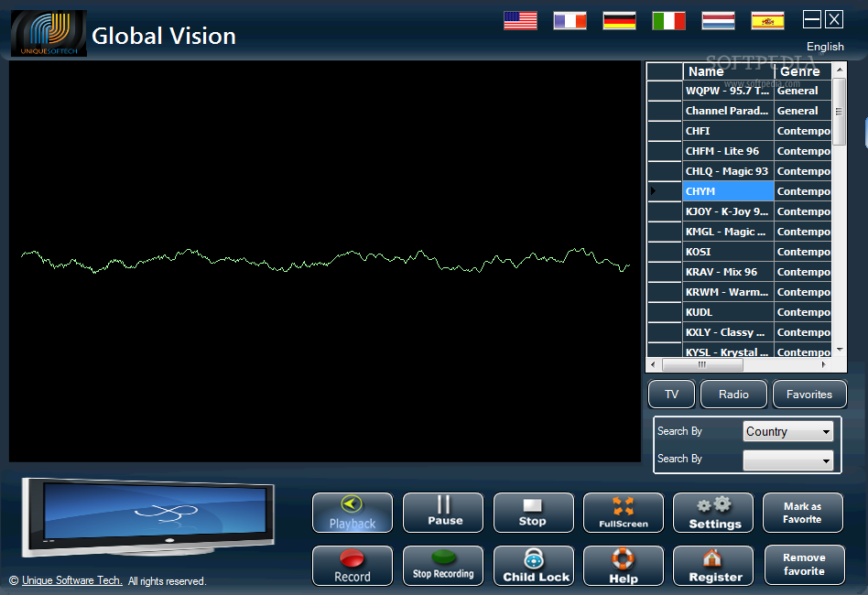Click the row selector beside CHYM
Viewport: 868px width, 595px height.
pos(665,191)
